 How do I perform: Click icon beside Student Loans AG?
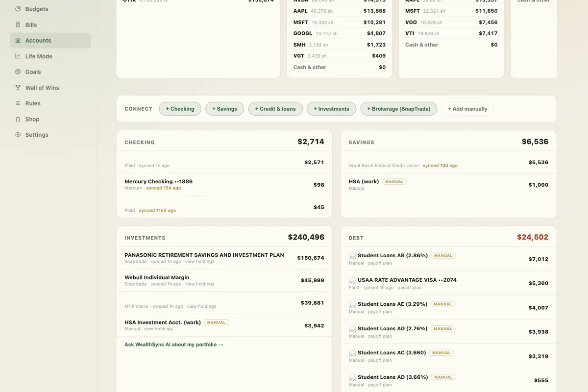click(352, 329)
